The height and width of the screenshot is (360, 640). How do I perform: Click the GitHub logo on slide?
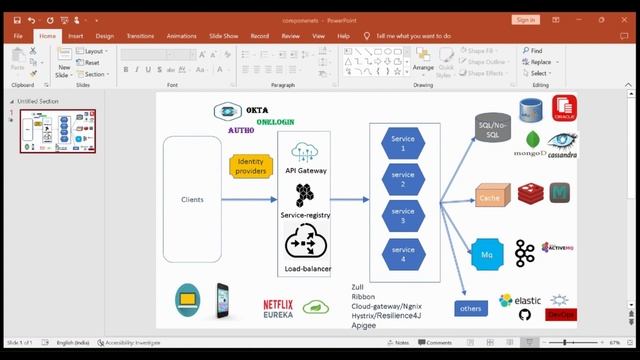[525, 315]
